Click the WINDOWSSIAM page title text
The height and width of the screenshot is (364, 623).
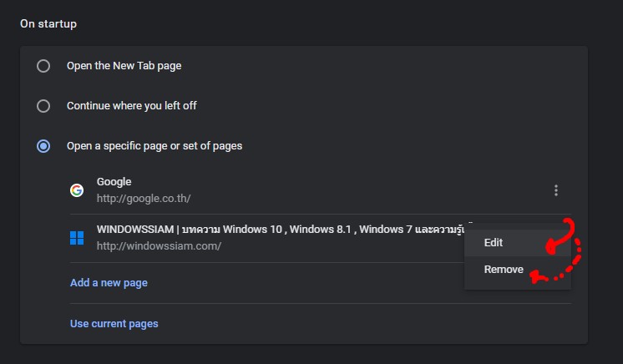(280, 230)
